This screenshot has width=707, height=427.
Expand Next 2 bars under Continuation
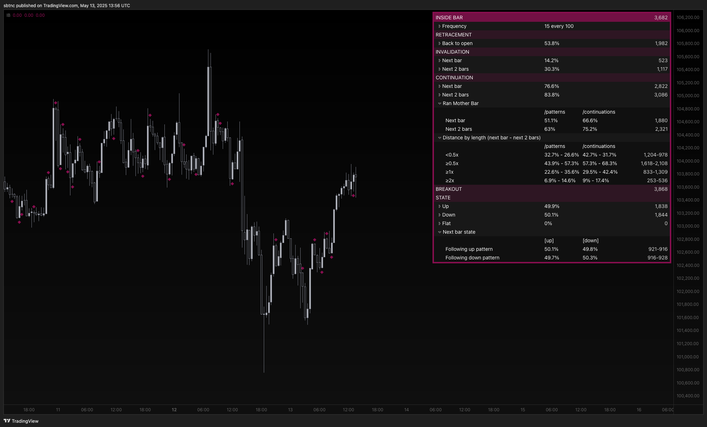point(439,94)
